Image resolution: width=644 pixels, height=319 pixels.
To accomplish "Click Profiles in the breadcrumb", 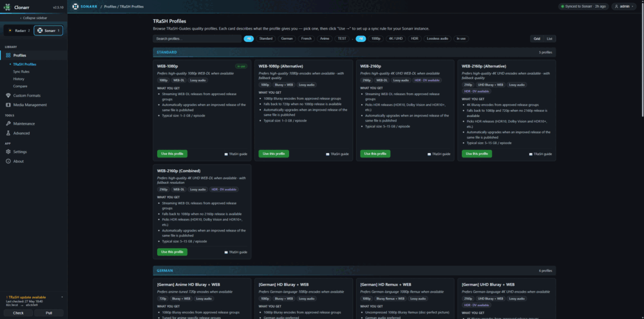I will [x=111, y=6].
